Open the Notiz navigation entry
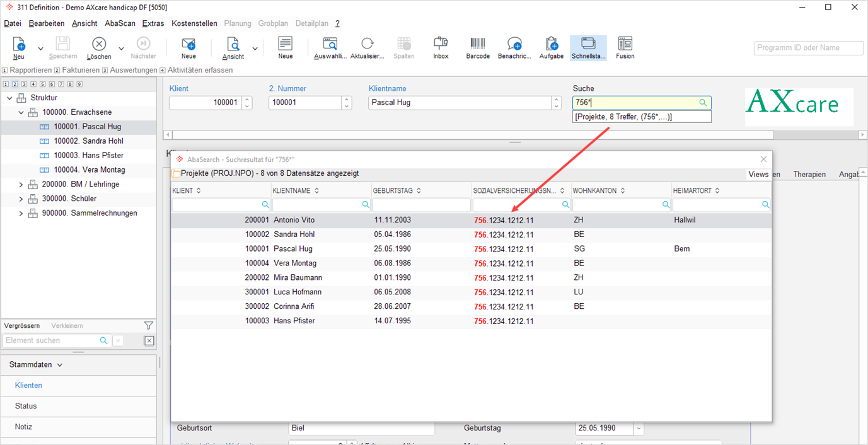This screenshot has height=445, width=868. pyautogui.click(x=78, y=427)
